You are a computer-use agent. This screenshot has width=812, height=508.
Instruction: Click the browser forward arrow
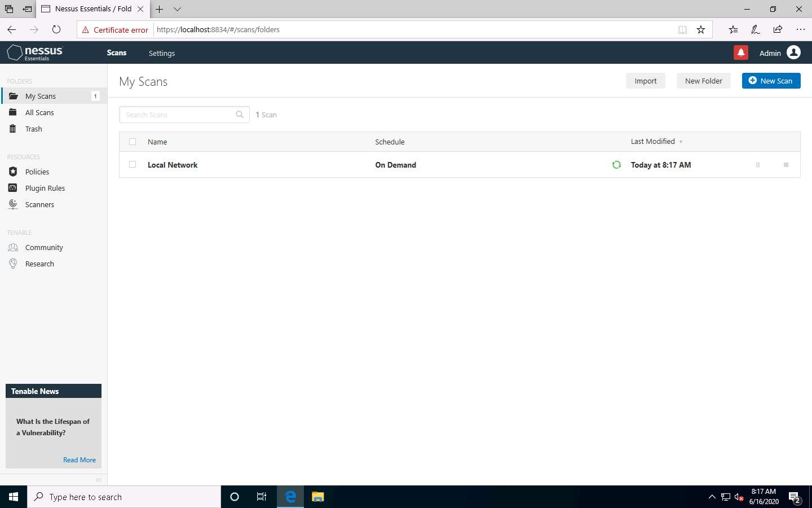[34, 29]
